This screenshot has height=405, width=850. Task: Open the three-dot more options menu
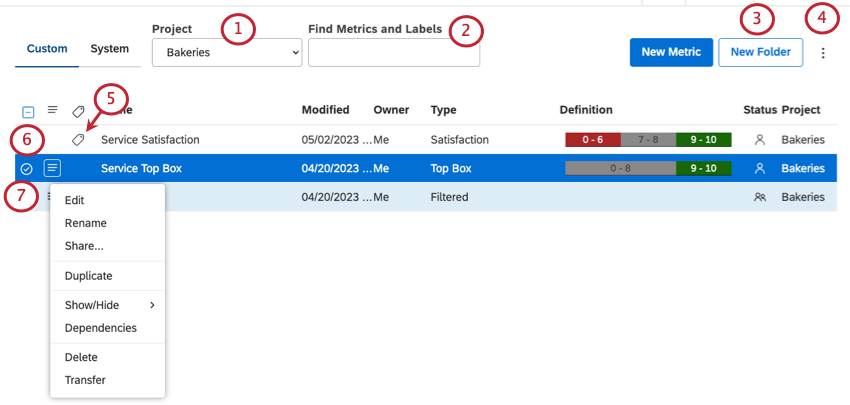(x=823, y=53)
